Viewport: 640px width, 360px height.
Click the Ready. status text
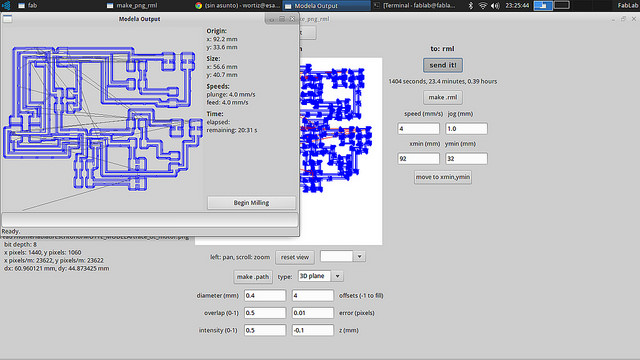(x=11, y=231)
